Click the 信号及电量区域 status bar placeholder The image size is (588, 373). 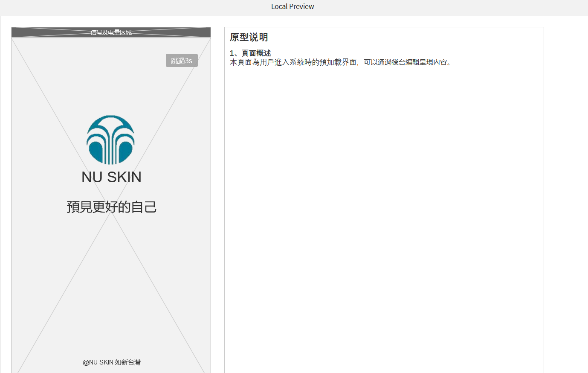(x=111, y=32)
